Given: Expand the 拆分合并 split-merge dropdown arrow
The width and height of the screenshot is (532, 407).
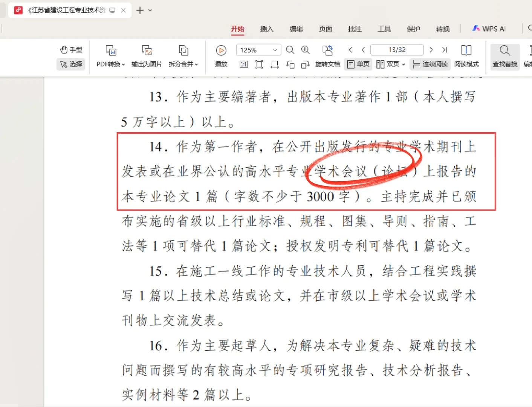Looking at the screenshot, I should [196, 64].
